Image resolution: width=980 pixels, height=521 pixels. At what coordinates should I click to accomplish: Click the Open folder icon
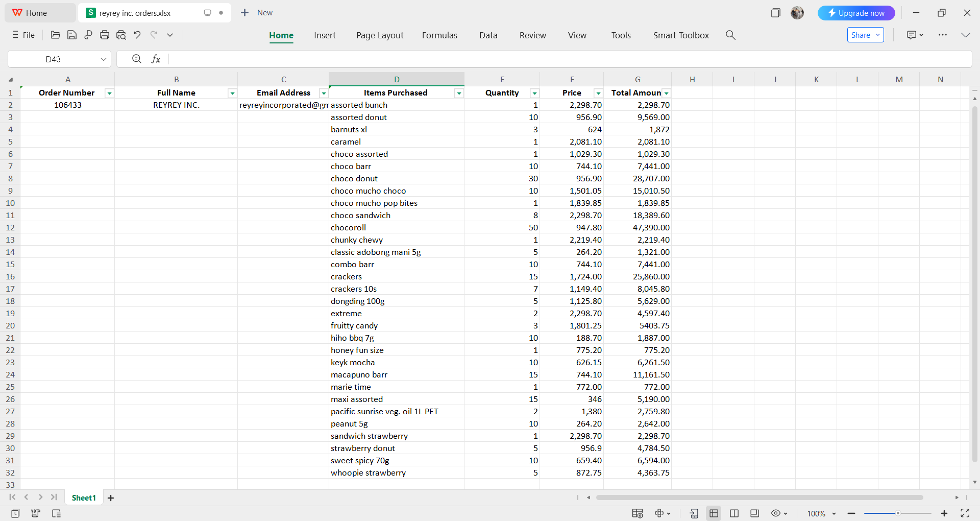(x=56, y=35)
